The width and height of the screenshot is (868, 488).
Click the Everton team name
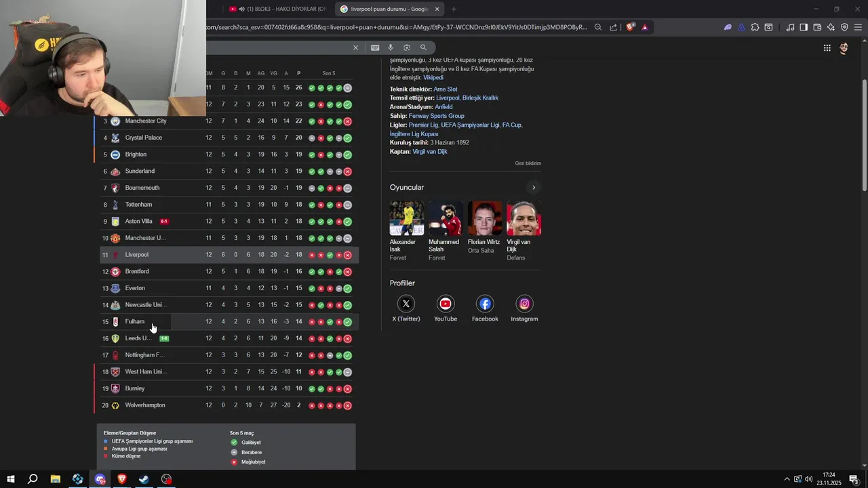pyautogui.click(x=135, y=288)
